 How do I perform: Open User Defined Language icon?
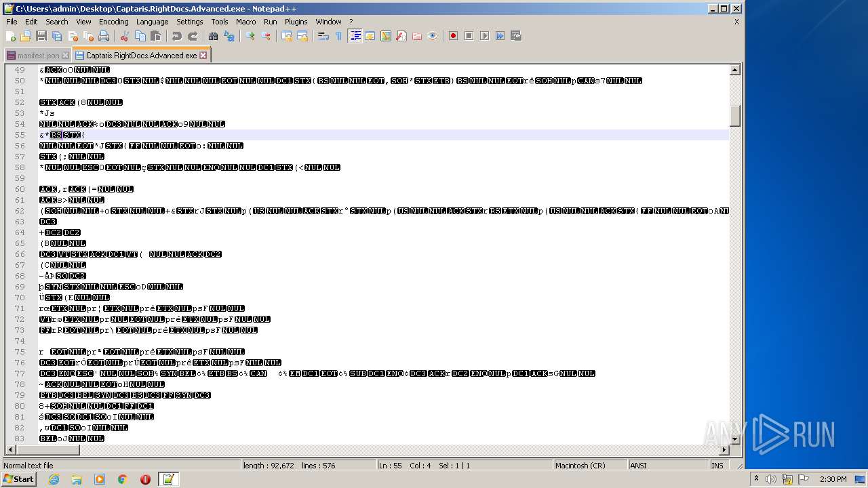coord(370,36)
